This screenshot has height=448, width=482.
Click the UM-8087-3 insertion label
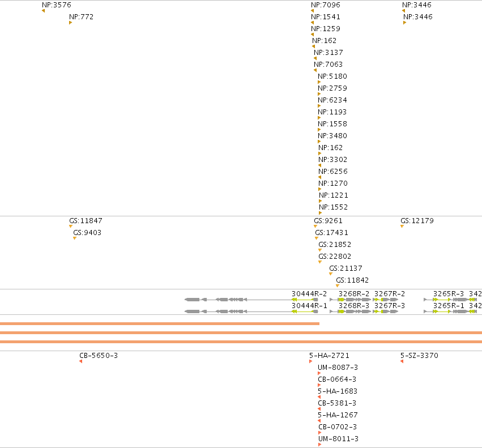tap(338, 368)
